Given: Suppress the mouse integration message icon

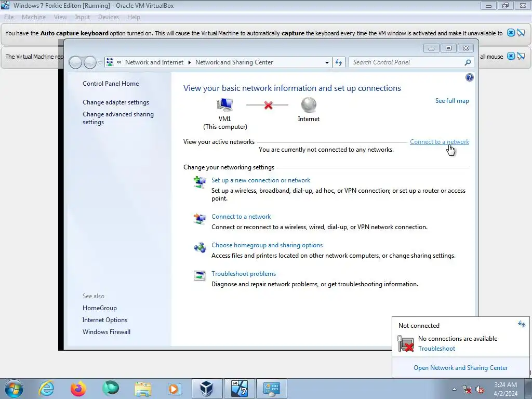Looking at the screenshot, I should 521,56.
